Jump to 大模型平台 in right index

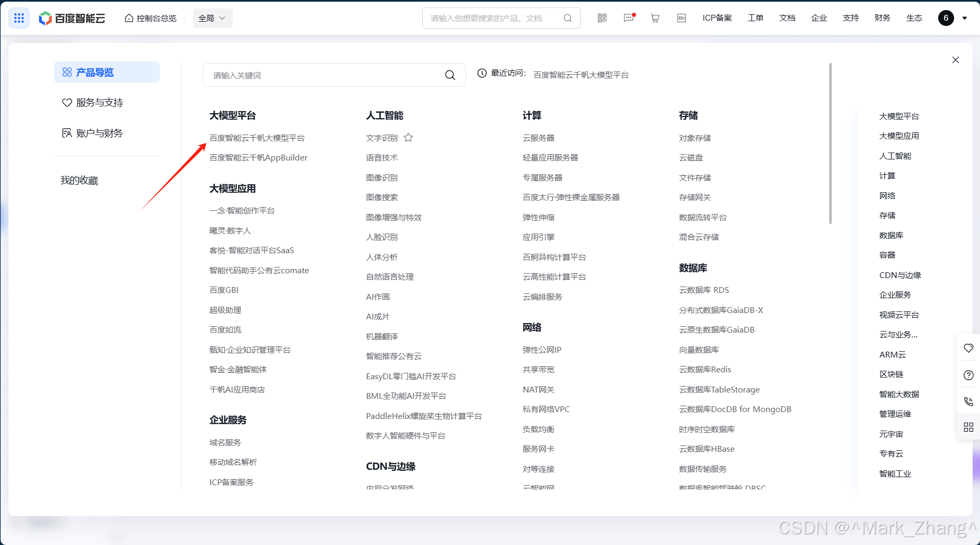pos(899,117)
